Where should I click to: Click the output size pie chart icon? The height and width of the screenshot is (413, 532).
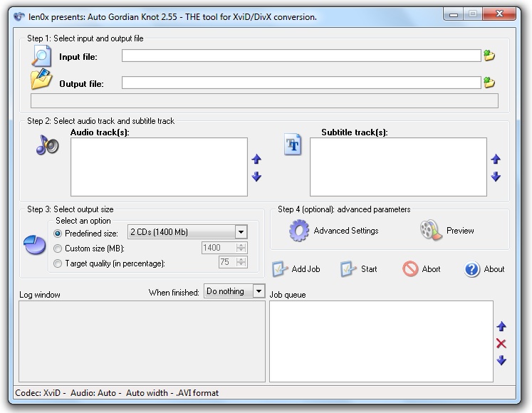pos(35,245)
